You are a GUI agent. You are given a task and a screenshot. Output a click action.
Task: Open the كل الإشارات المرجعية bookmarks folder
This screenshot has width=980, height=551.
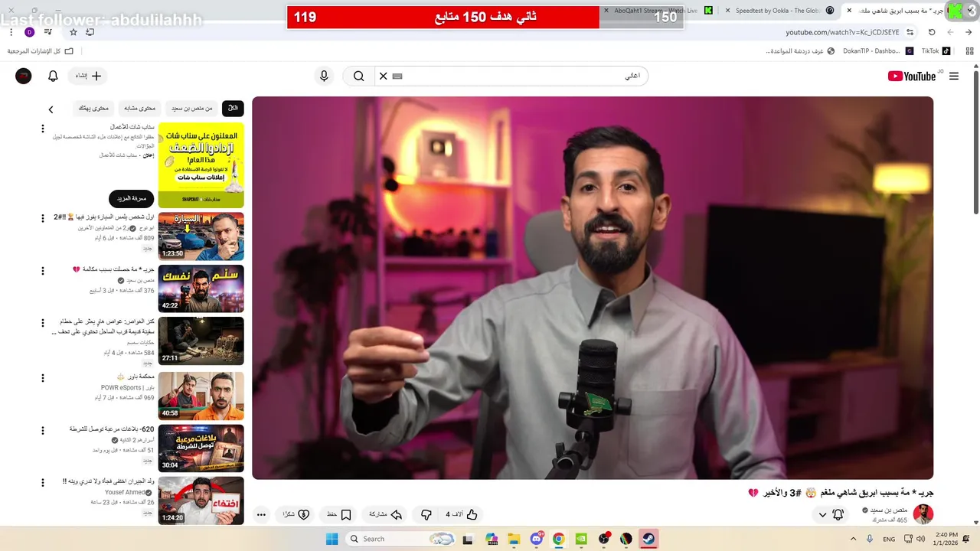40,51
